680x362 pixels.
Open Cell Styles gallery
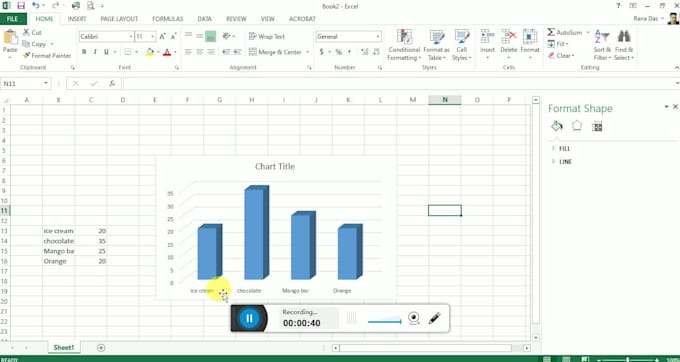[461, 45]
